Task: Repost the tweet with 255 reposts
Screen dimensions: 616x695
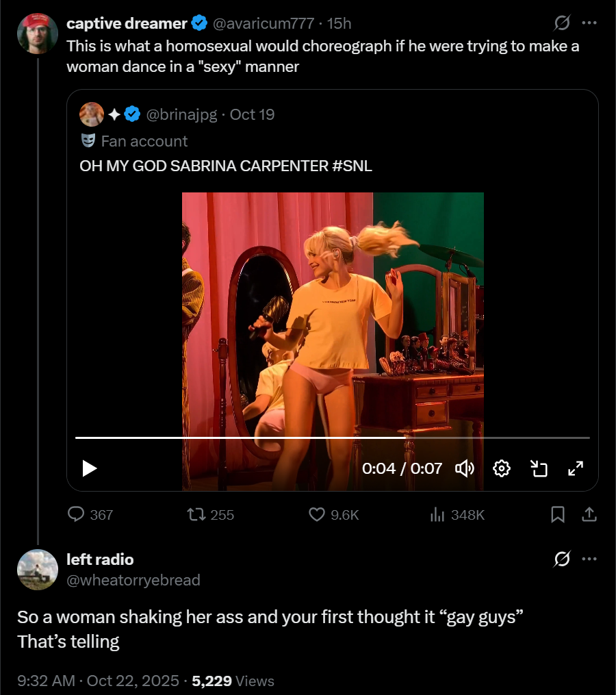Action: click(197, 514)
